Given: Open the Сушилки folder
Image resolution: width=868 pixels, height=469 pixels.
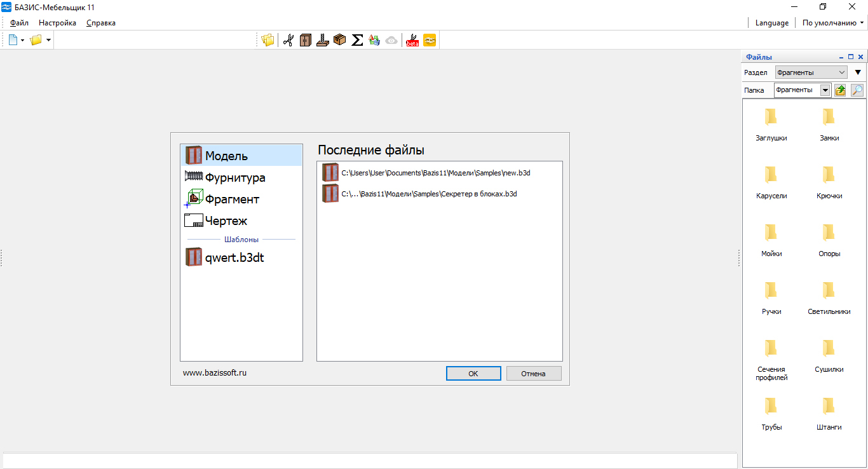Looking at the screenshot, I should tap(829, 357).
